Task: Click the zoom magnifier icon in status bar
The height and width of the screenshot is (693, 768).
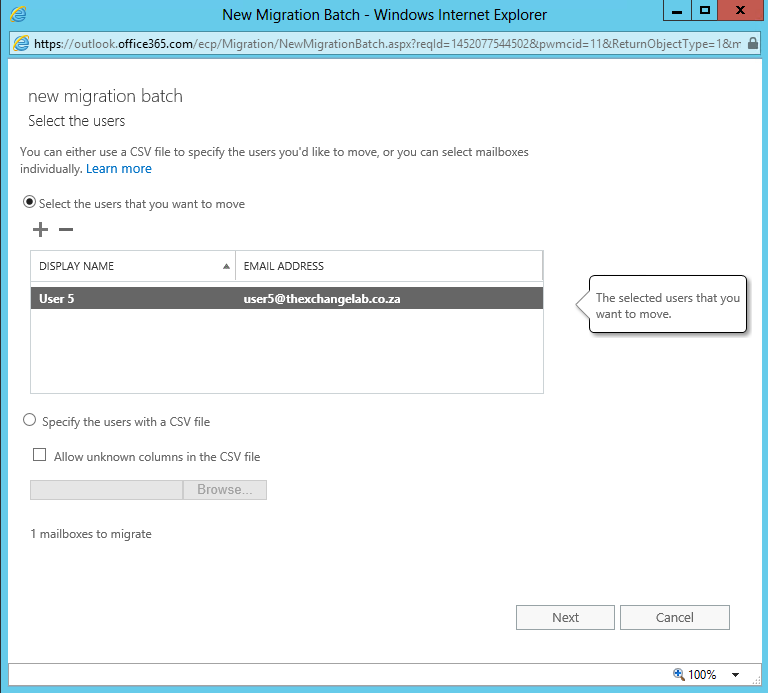Action: coord(678,674)
